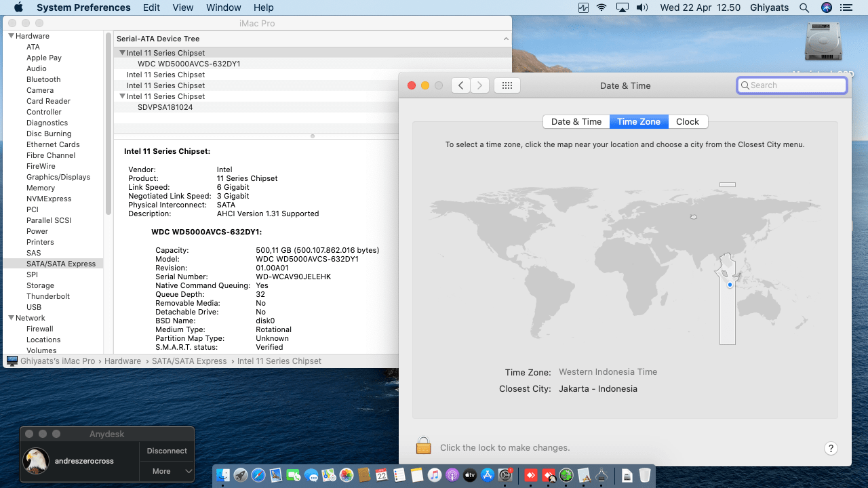Select NVMExpress in the sidebar
Screen dimensions: 868x488
pos(49,199)
